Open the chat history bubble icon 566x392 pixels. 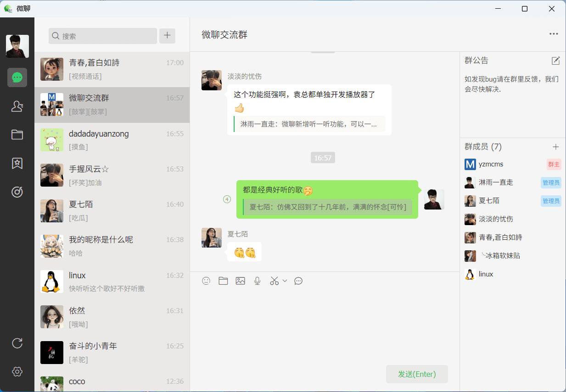pyautogui.click(x=298, y=281)
